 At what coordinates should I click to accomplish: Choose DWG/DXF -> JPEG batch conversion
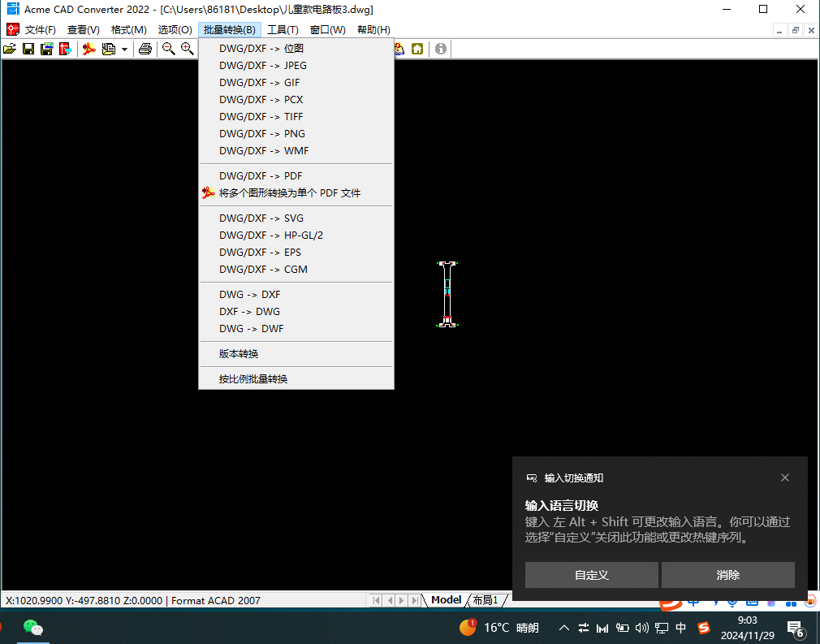click(x=296, y=66)
